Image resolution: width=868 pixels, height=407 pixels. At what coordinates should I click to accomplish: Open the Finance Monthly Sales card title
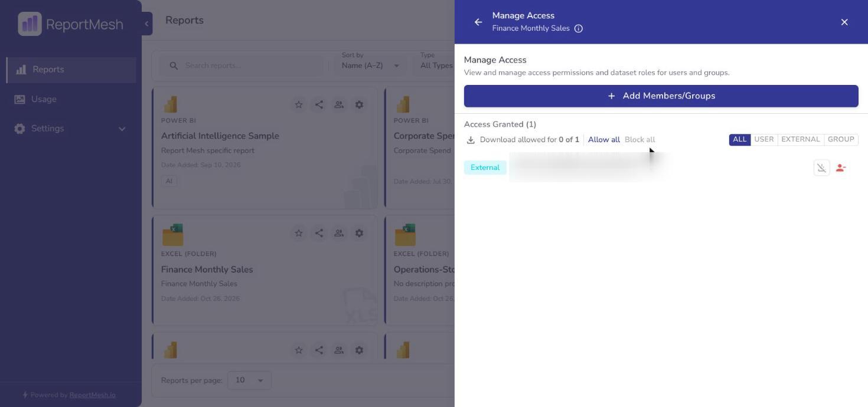pyautogui.click(x=207, y=270)
